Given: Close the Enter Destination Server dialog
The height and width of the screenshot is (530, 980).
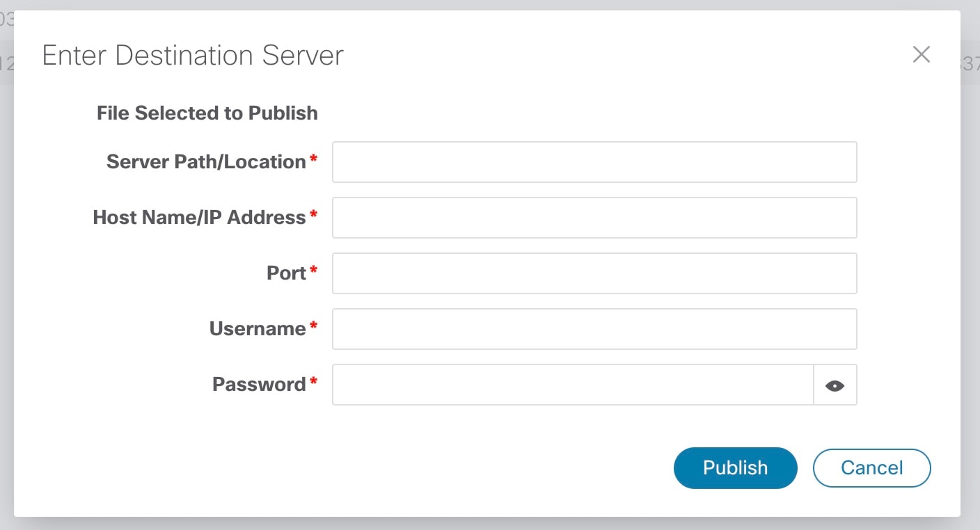Looking at the screenshot, I should pyautogui.click(x=921, y=55).
